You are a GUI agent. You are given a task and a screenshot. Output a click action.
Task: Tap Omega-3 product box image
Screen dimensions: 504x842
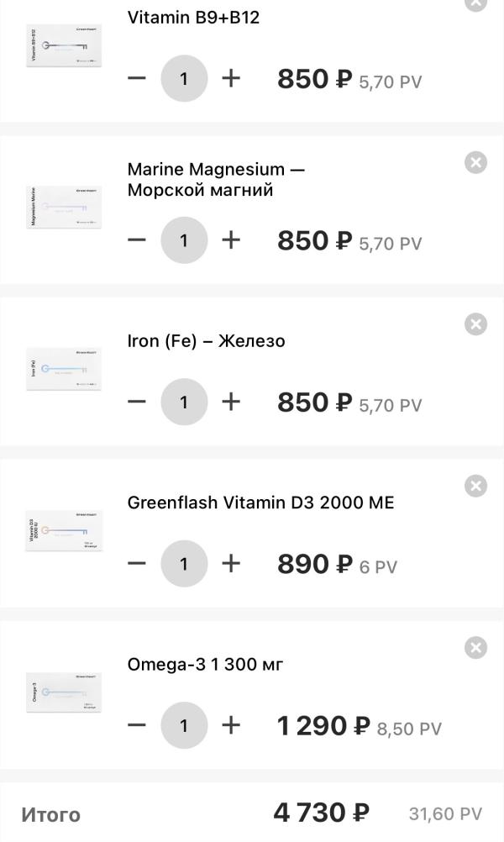click(64, 692)
